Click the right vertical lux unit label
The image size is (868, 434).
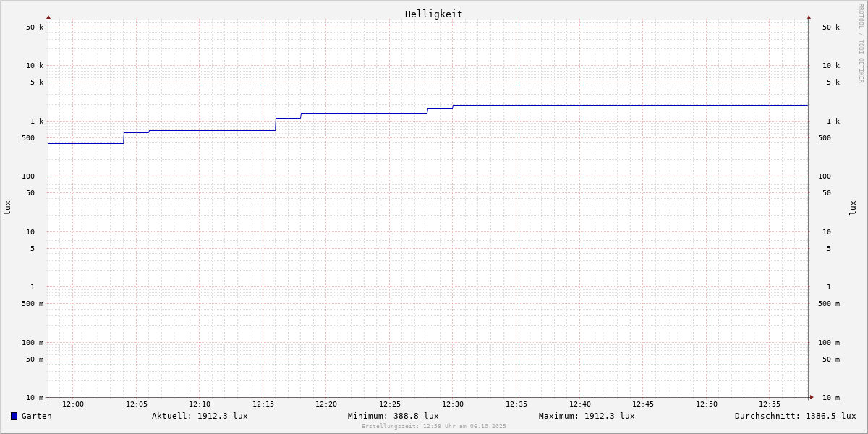pos(853,208)
